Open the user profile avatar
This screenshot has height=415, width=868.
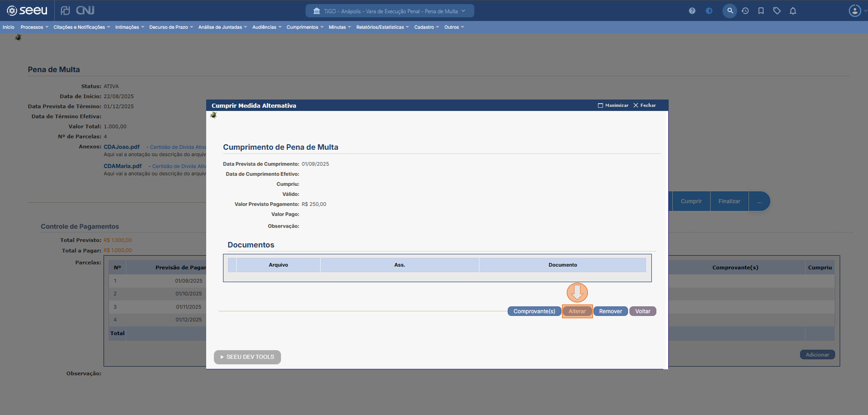click(x=855, y=11)
